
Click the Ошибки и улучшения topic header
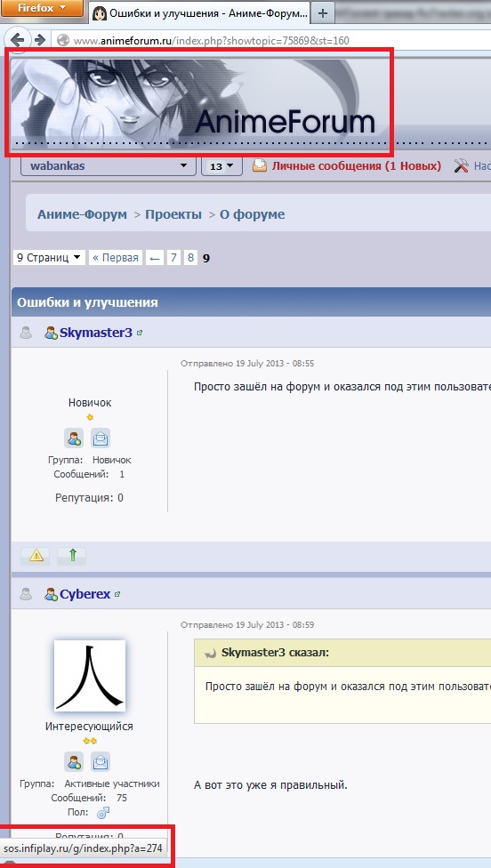[87, 302]
